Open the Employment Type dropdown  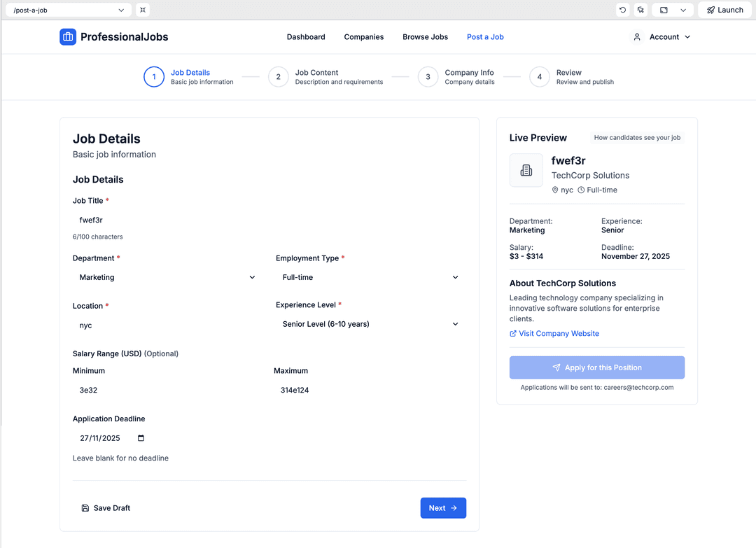[370, 278]
